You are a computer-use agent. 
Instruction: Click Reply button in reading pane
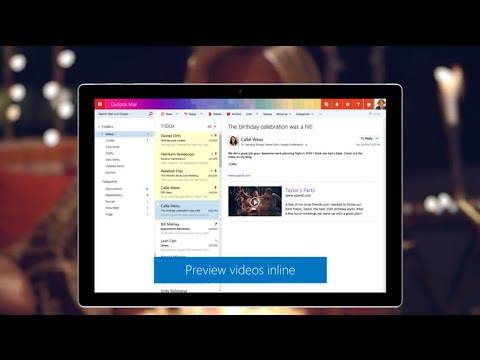(366, 138)
